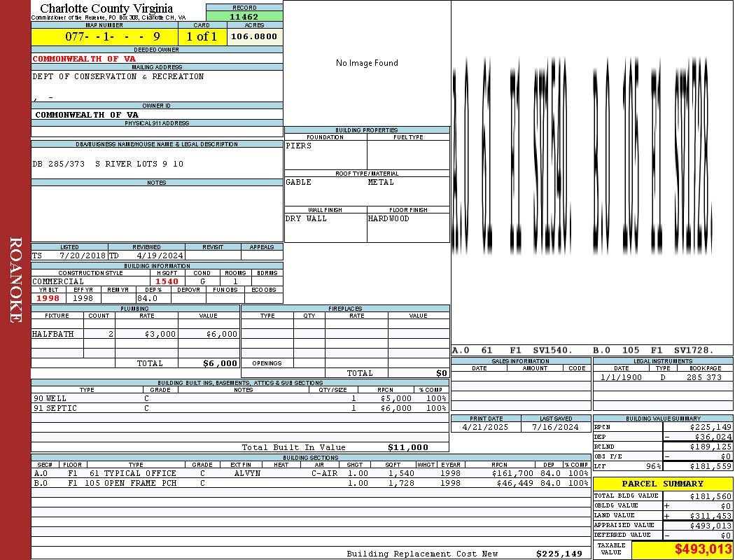
Task: Select construction style COMMERCIAL
Action: (58, 281)
